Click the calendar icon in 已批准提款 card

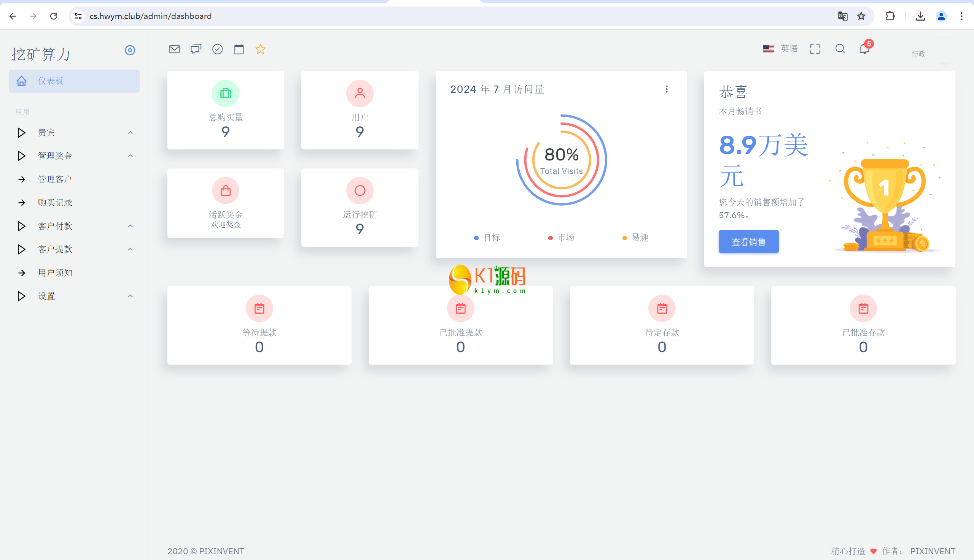click(461, 308)
